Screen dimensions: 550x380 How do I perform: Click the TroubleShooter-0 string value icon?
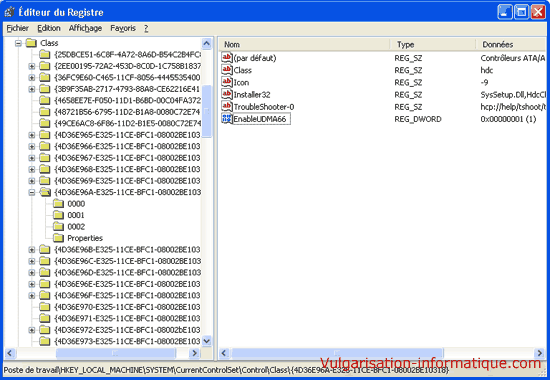(227, 106)
